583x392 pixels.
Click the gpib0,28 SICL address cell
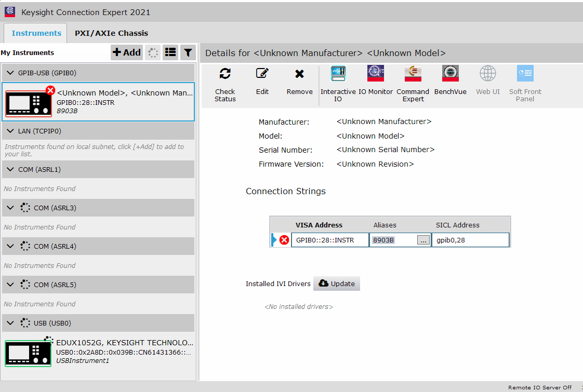click(470, 240)
